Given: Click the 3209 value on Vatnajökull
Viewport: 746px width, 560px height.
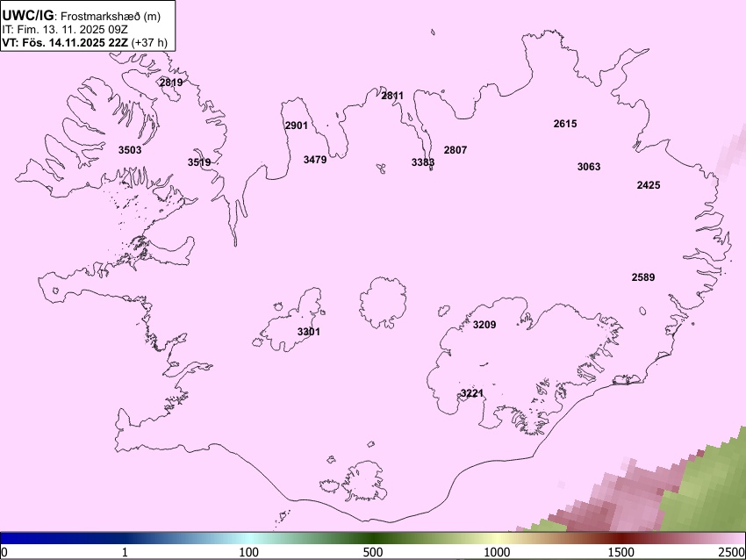Looking at the screenshot, I should (x=484, y=325).
